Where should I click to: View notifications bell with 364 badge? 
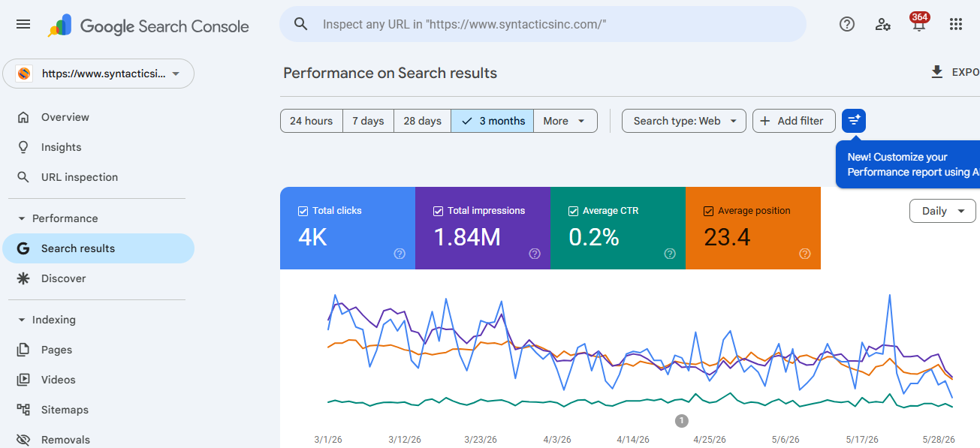click(x=919, y=23)
